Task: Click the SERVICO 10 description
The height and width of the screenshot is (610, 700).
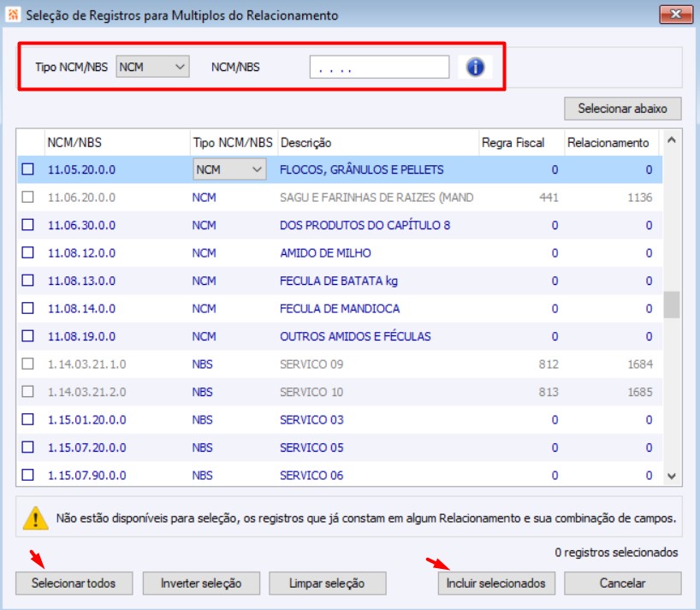Action: click(x=311, y=392)
